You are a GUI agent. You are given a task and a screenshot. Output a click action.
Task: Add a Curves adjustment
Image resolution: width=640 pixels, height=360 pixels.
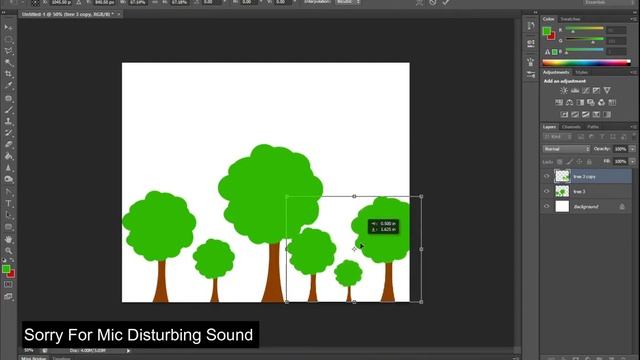click(x=586, y=91)
